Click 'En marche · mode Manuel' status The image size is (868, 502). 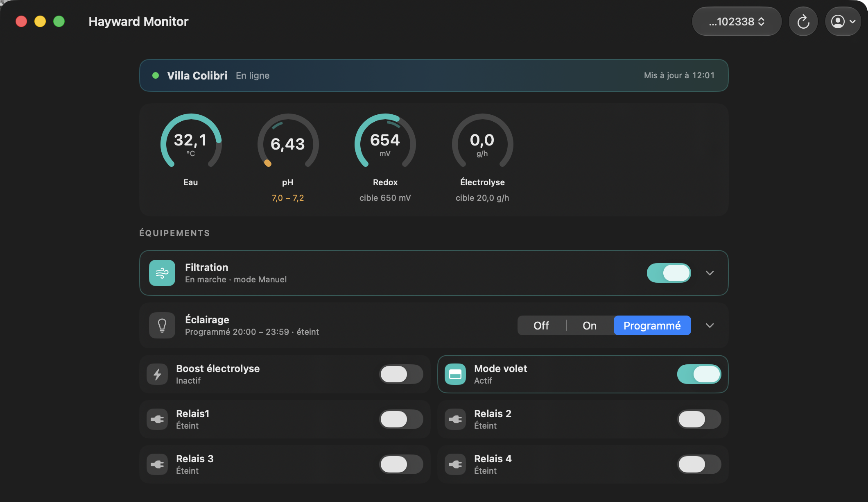tap(236, 279)
